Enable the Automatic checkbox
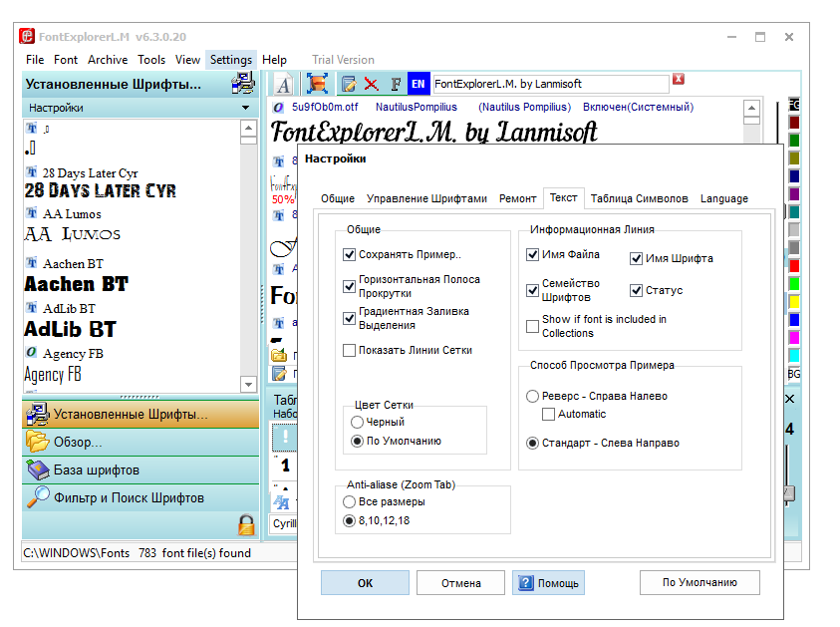Viewport: 840px width, 627px height. [x=549, y=415]
